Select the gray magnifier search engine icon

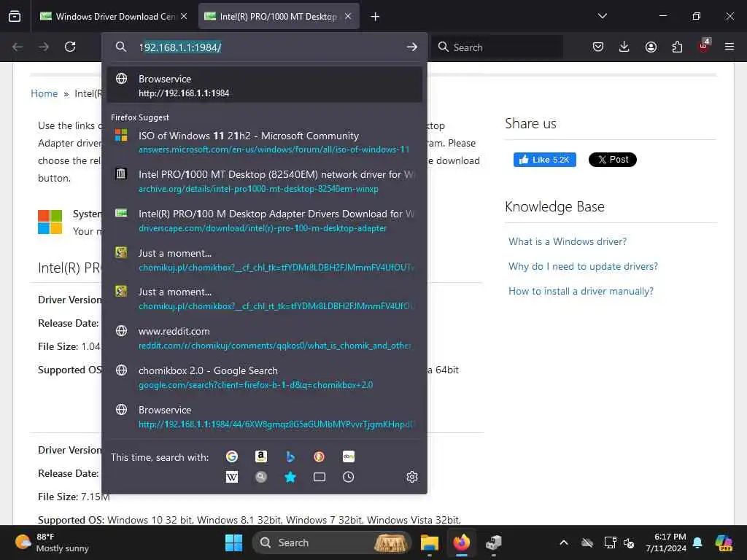point(260,477)
